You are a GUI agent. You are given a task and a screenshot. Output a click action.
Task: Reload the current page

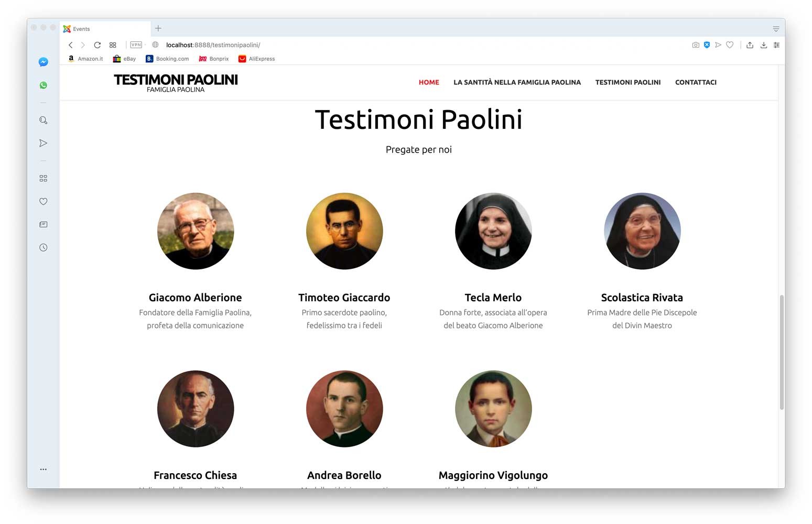click(97, 45)
